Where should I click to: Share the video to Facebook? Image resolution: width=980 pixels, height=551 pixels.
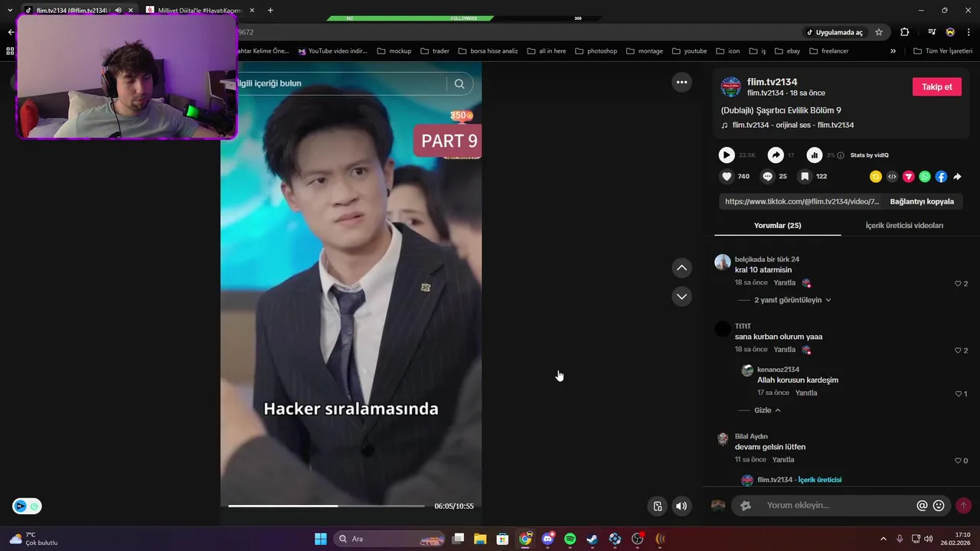click(x=941, y=177)
